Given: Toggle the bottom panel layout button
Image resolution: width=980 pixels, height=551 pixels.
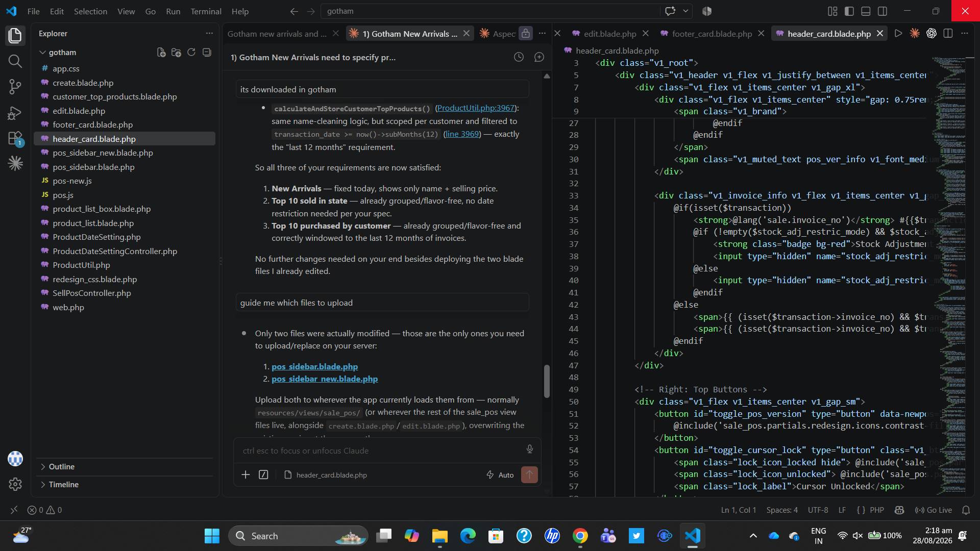Looking at the screenshot, I should [x=866, y=11].
